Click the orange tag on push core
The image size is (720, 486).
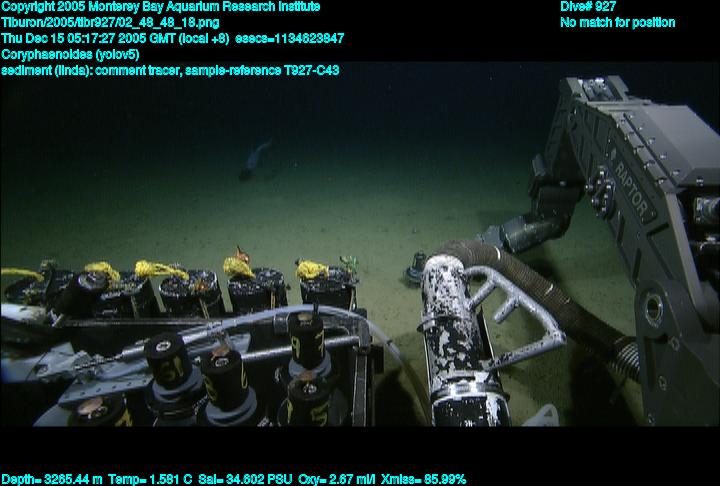pyautogui.click(x=238, y=254)
